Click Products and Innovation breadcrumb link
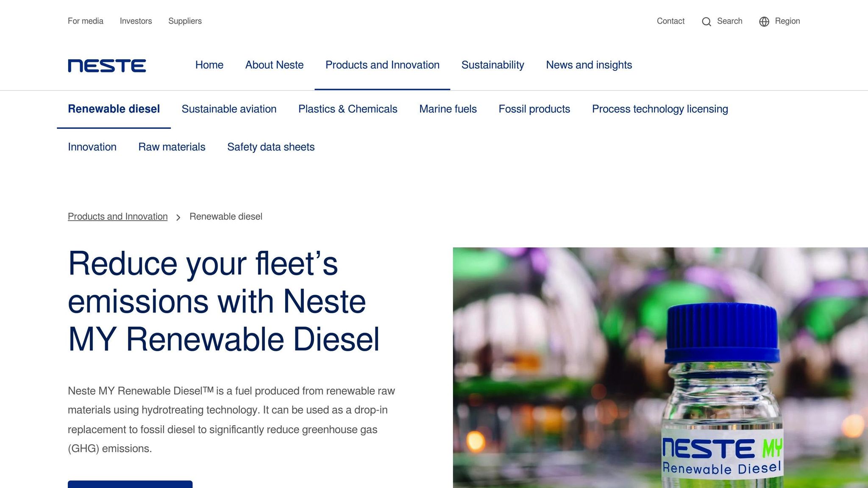Image resolution: width=868 pixels, height=488 pixels. tap(117, 216)
